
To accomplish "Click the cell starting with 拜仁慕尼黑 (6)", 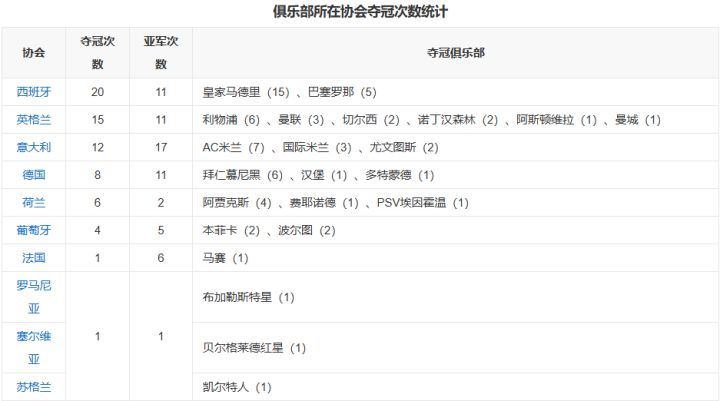I will [x=456, y=175].
